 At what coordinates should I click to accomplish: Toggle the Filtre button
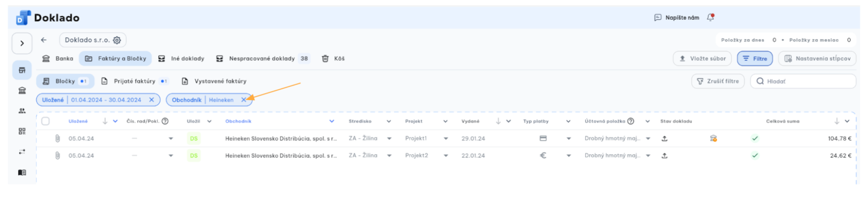coord(755,59)
